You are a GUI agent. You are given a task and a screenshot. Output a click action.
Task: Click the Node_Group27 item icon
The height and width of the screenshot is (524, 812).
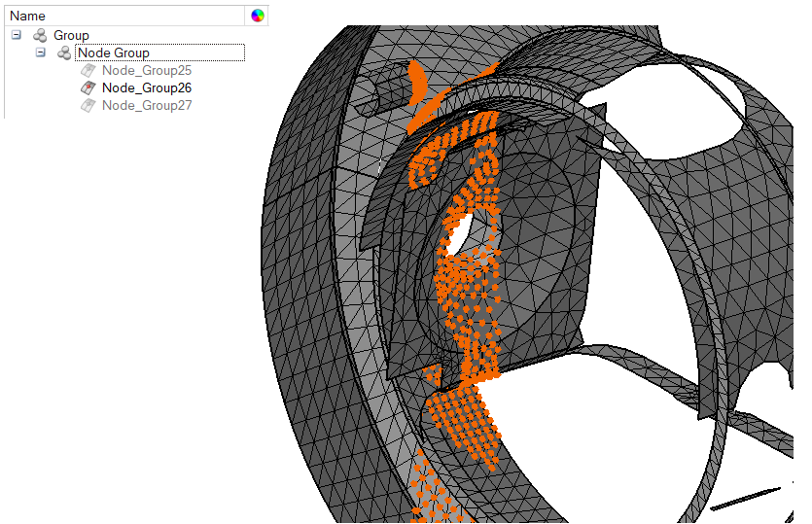[x=88, y=105]
